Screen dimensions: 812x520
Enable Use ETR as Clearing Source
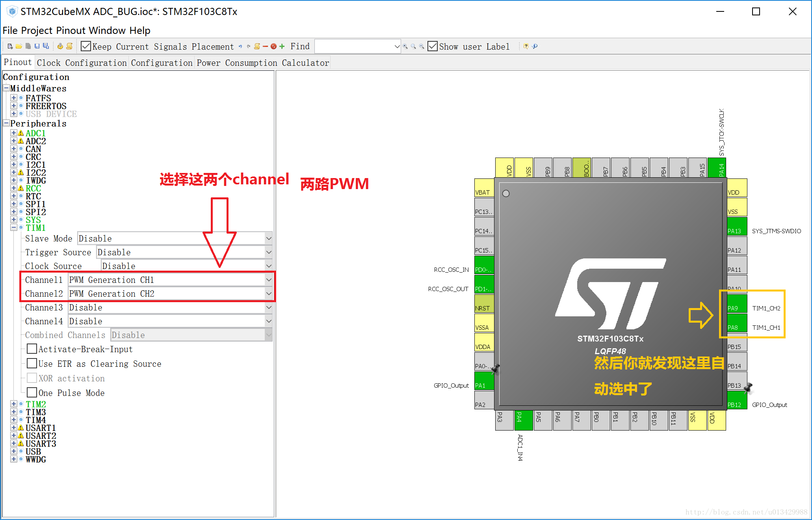click(x=32, y=364)
